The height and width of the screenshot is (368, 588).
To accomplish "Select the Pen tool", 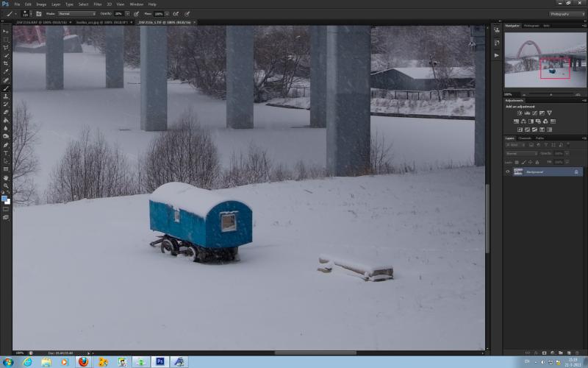I will (6, 145).
